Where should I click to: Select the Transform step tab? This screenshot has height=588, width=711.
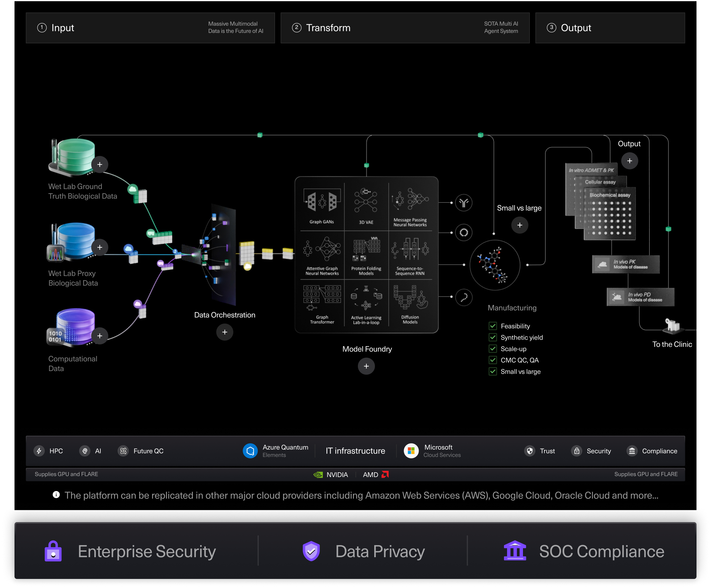404,28
